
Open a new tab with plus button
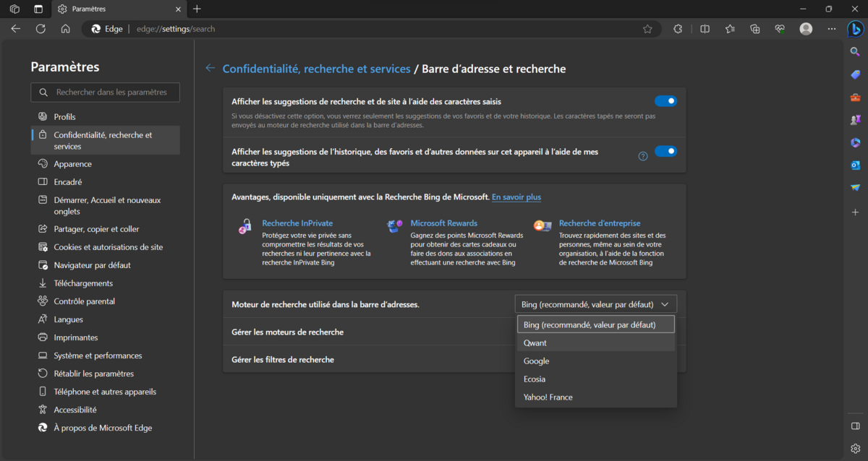(197, 9)
